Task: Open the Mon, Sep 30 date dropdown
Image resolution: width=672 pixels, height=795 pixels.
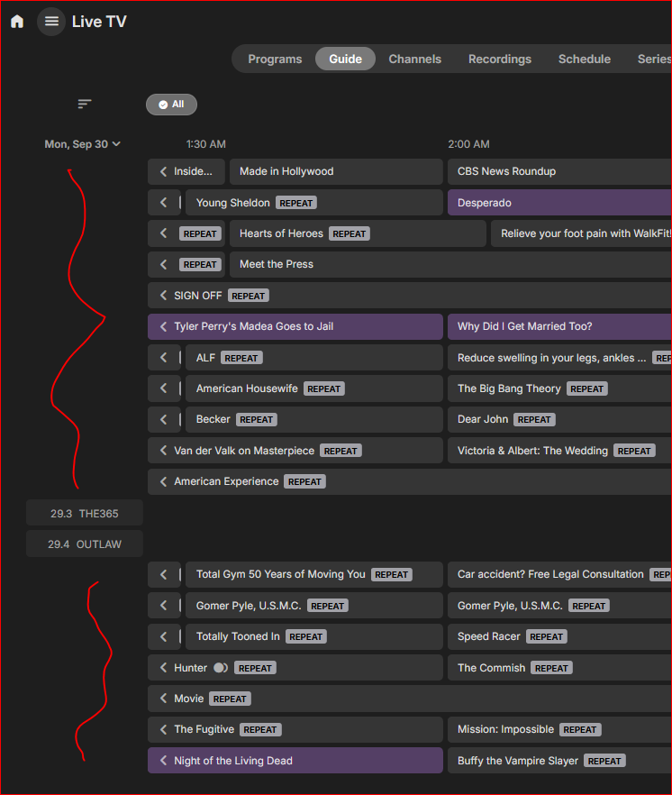Action: tap(83, 144)
